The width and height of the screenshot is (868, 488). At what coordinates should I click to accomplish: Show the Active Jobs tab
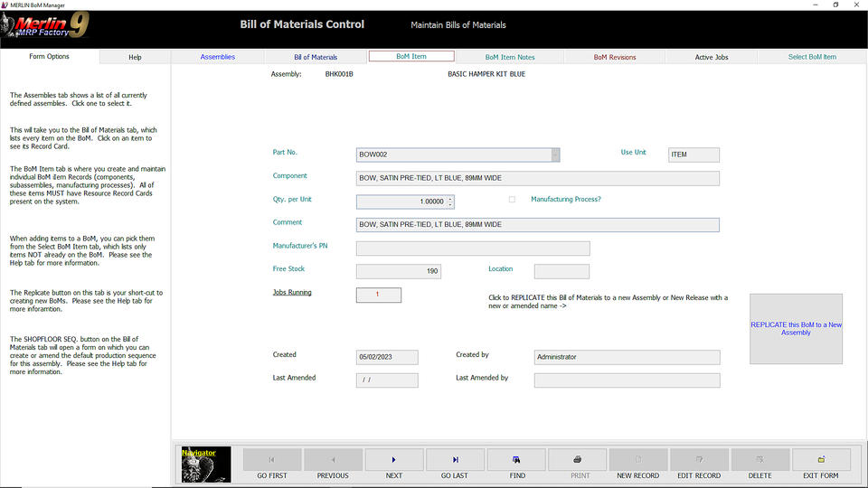[x=712, y=57]
